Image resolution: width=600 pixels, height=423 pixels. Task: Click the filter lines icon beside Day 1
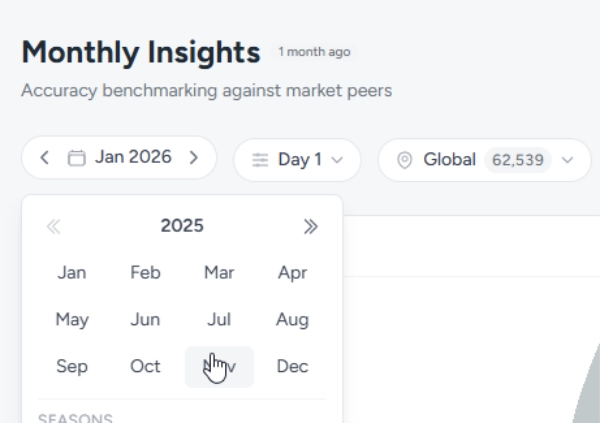point(260,160)
